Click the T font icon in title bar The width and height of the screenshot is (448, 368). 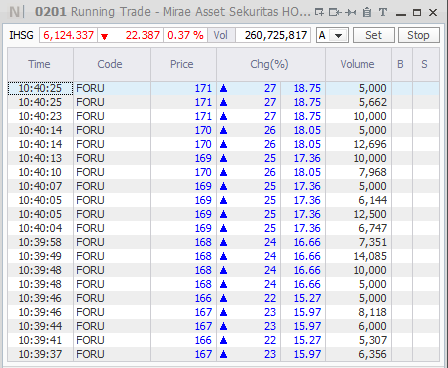click(x=383, y=13)
